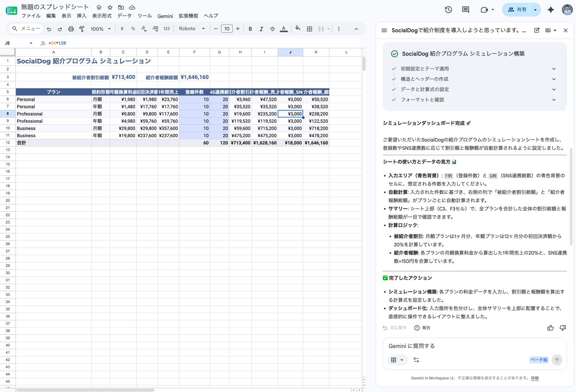Screen dimensions: 576x392
Task: Open the 表示形式 menu
Action: (x=102, y=16)
